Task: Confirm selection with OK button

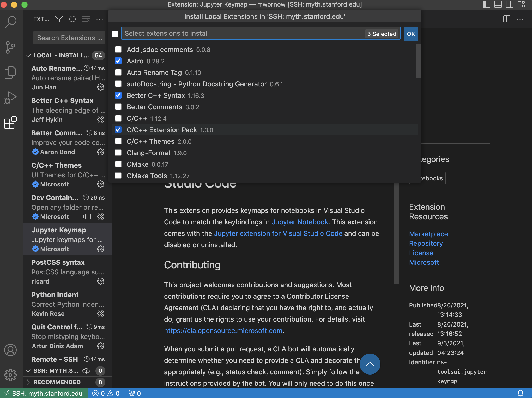Action: pos(411,34)
